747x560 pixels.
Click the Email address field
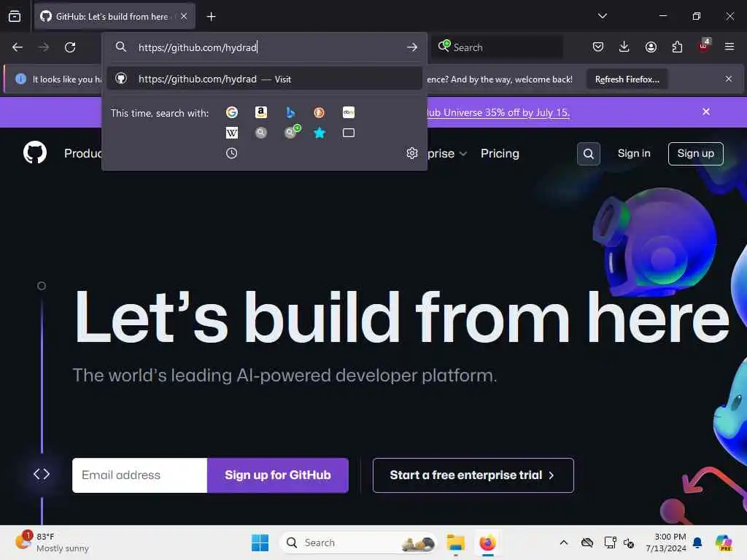[x=139, y=475]
